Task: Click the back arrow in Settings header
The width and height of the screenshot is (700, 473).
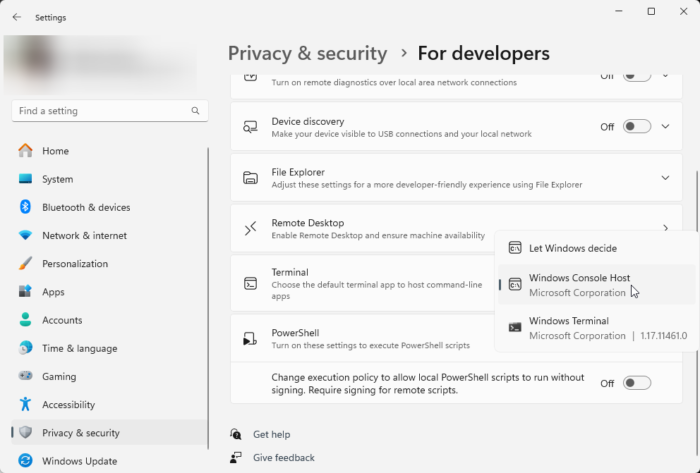Action: click(16, 17)
